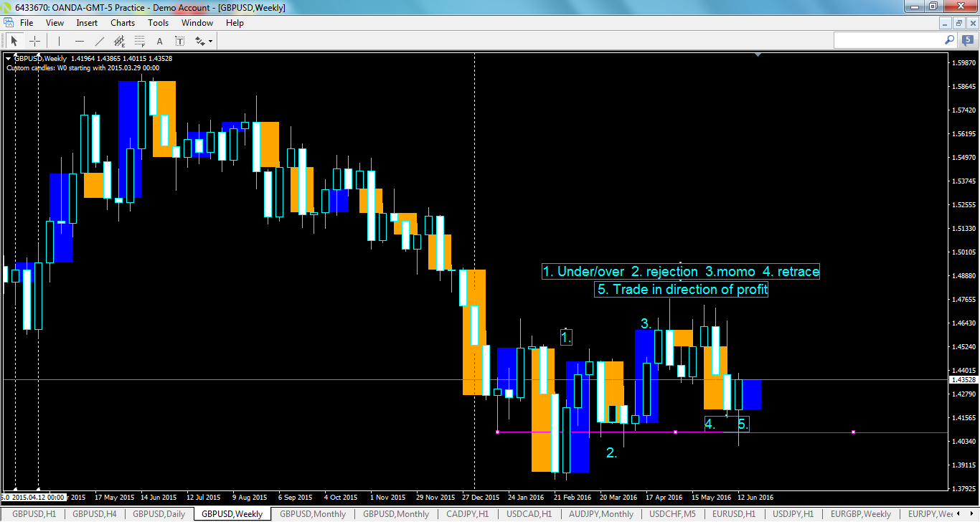Expand the arrows tool dropdown
The height and width of the screenshot is (522, 980).
pyautogui.click(x=210, y=42)
